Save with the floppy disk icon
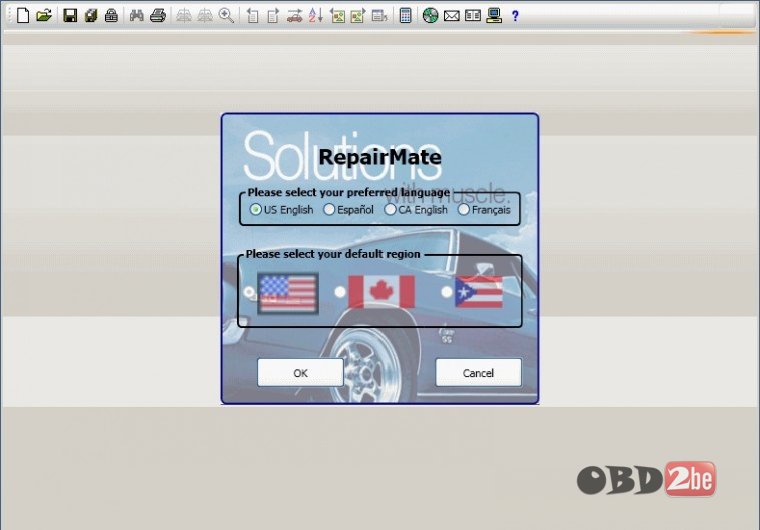This screenshot has width=760, height=530. [x=70, y=16]
